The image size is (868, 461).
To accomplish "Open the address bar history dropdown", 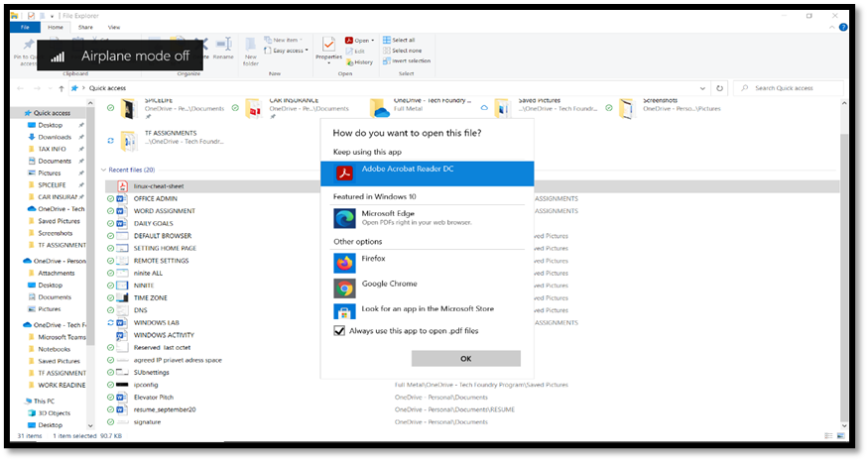I will [x=702, y=88].
